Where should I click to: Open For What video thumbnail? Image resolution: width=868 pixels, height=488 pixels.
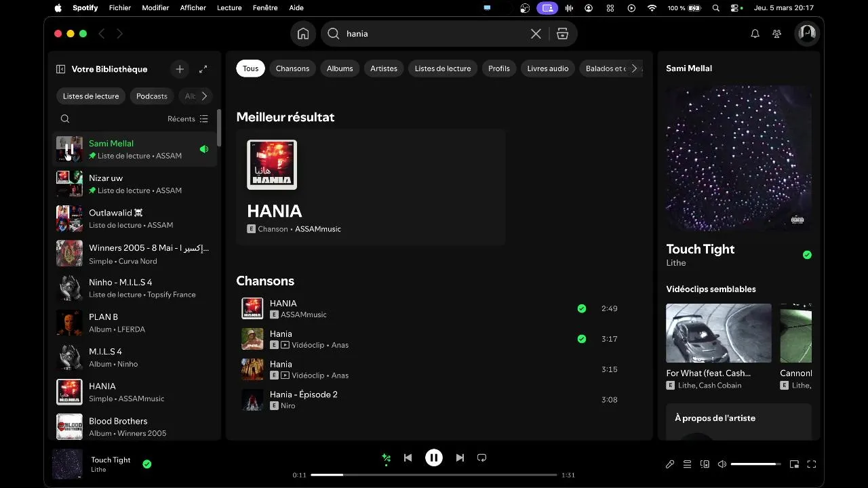[719, 333]
